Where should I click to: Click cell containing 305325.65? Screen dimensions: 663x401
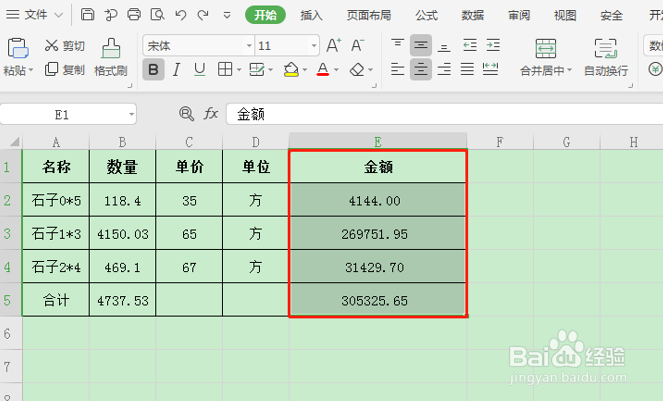pyautogui.click(x=378, y=300)
